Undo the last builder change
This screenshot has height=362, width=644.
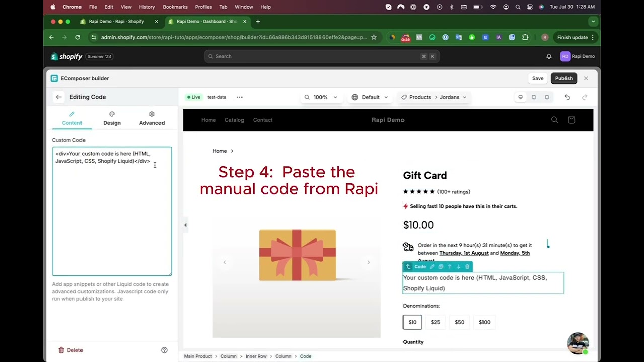click(567, 97)
